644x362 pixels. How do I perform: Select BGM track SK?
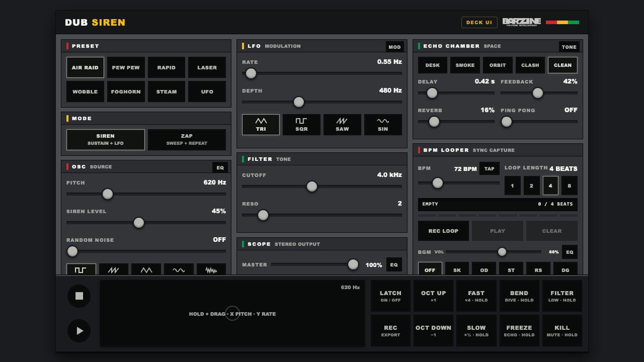[x=457, y=269]
